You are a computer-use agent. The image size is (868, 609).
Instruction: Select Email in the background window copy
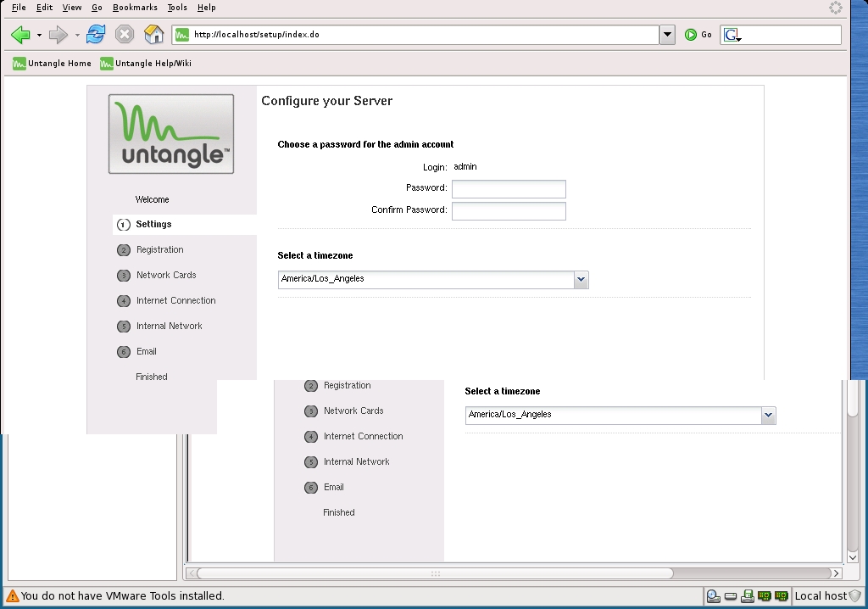point(325,488)
